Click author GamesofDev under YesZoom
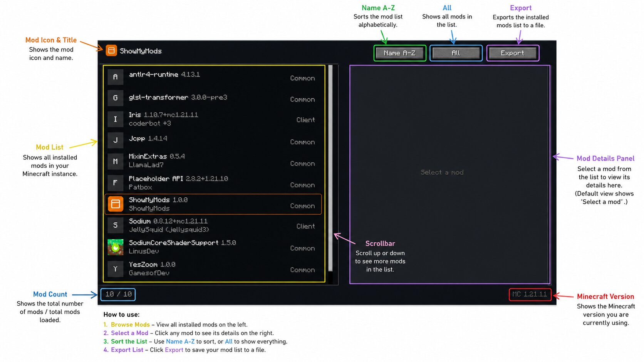 pos(149,273)
